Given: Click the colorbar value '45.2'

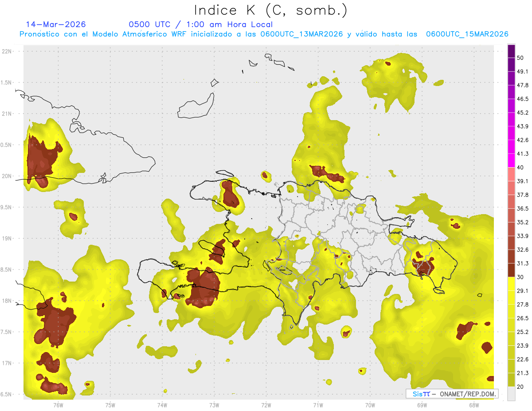Looking at the screenshot, I should [522, 113].
